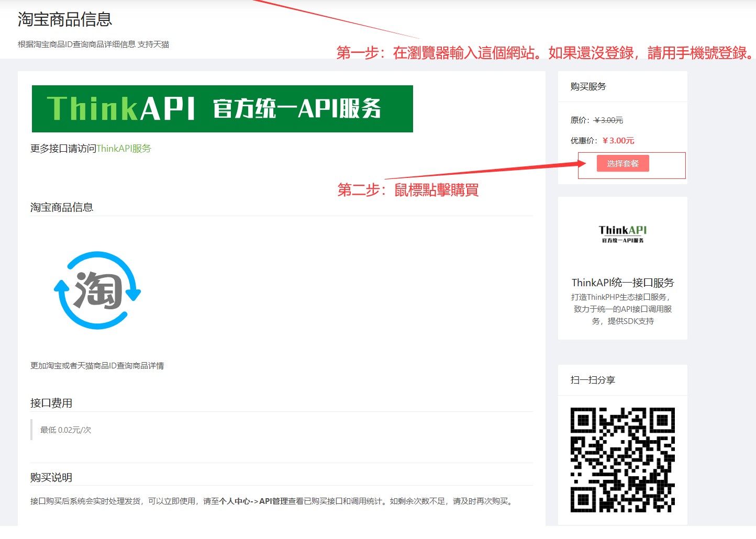Click the 扫一扫分享 QR code
756x539 pixels.
[622, 460]
